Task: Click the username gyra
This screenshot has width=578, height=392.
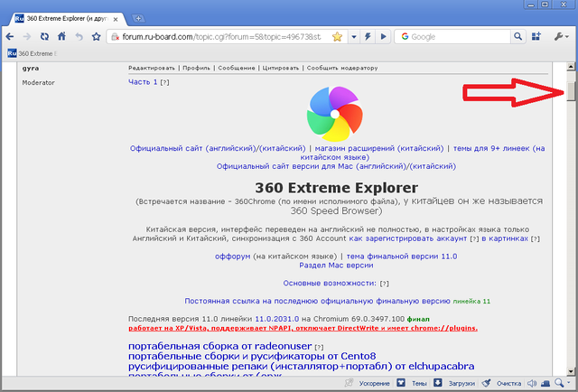Action: (x=31, y=69)
